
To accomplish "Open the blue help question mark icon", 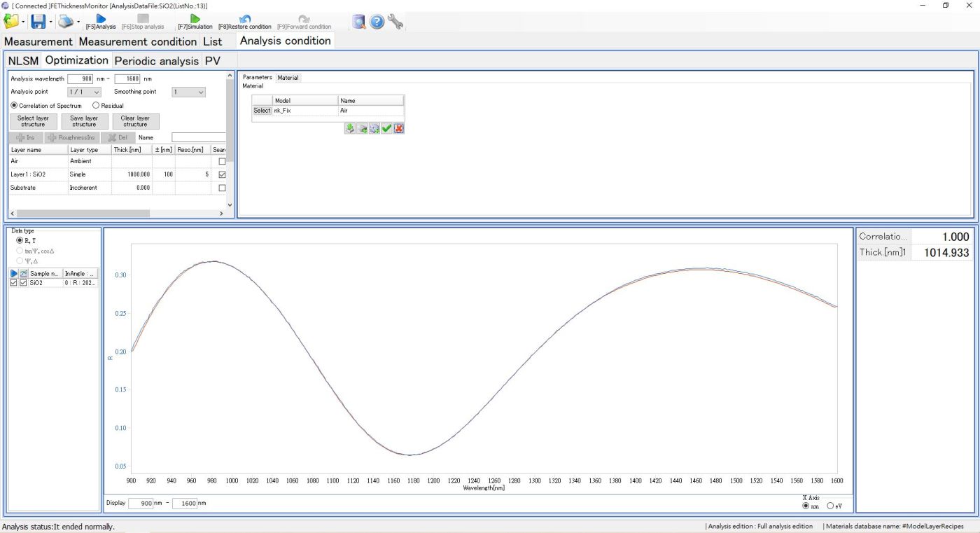I will pos(377,22).
